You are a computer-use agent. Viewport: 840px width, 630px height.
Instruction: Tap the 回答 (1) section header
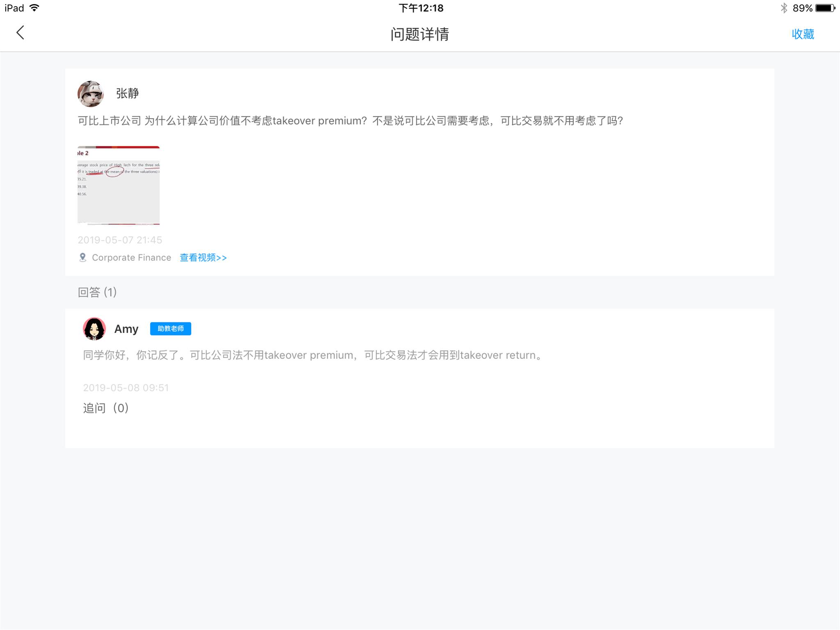coord(97,292)
